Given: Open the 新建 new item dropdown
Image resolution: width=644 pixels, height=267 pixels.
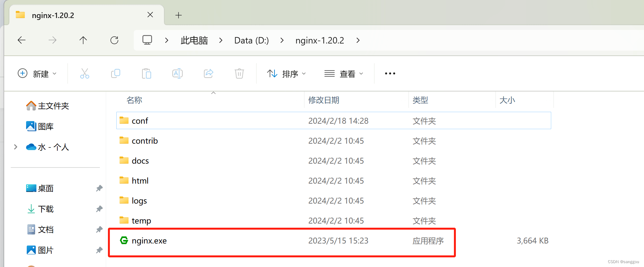Looking at the screenshot, I should pyautogui.click(x=37, y=73).
